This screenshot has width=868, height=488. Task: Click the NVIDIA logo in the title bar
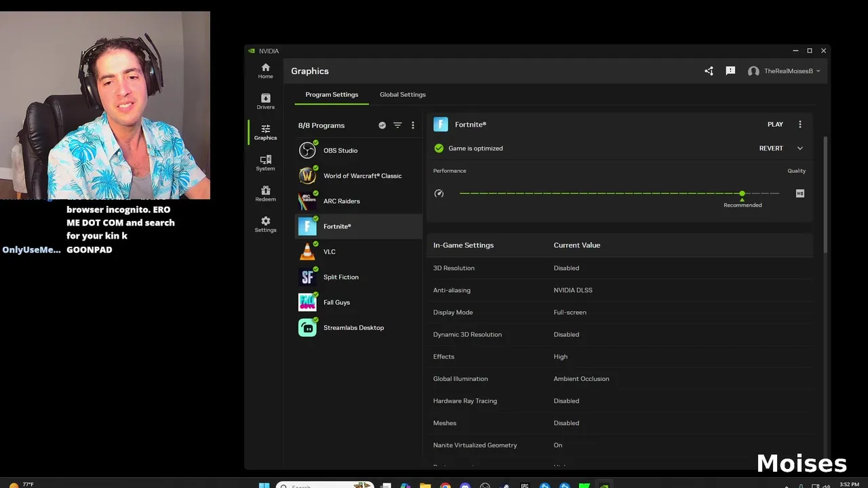pyautogui.click(x=252, y=51)
